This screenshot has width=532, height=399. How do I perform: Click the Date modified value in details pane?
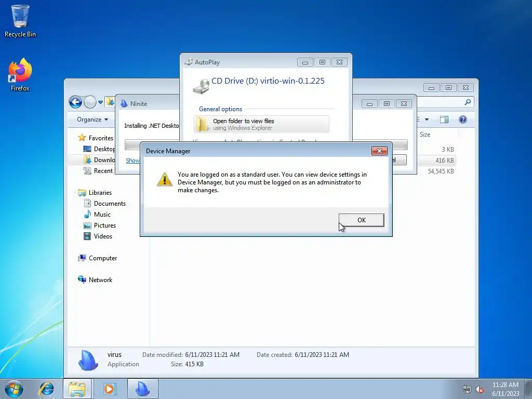(212, 354)
